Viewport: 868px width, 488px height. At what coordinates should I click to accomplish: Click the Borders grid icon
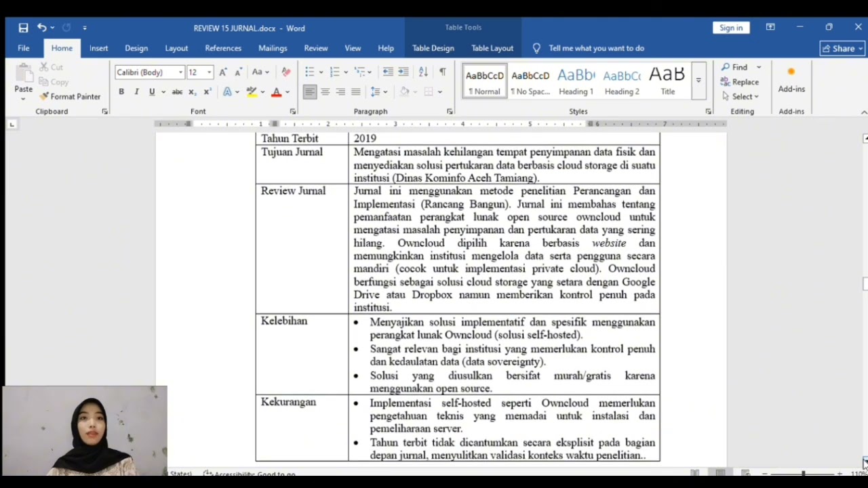coord(429,91)
